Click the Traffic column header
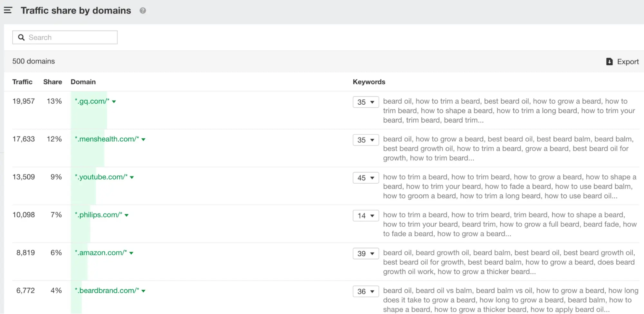 (x=22, y=82)
